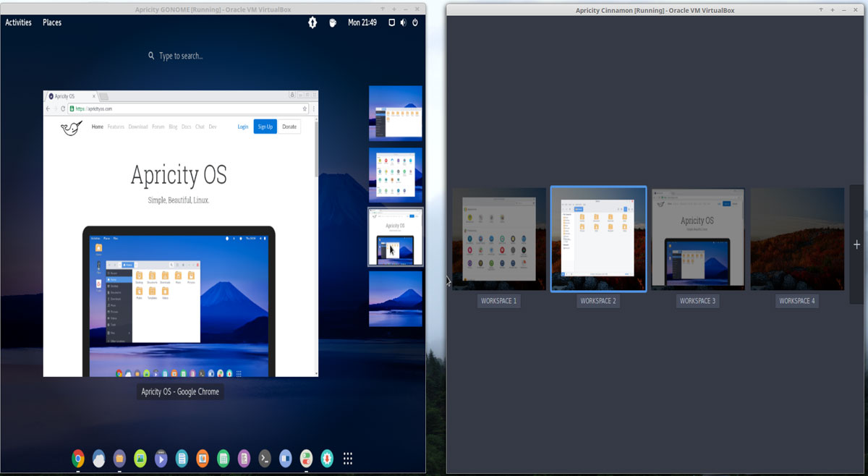
Task: Select Cinnamon Workspace 1 thumbnail
Action: [499, 239]
